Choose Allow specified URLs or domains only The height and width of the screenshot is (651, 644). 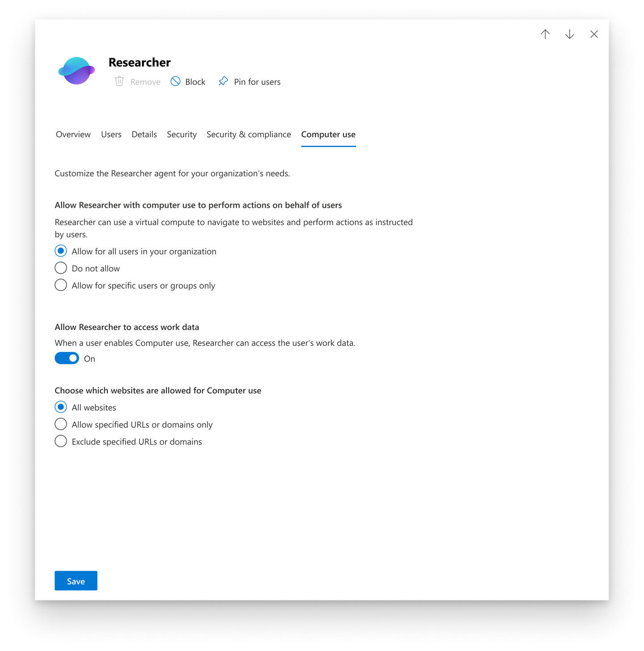61,424
